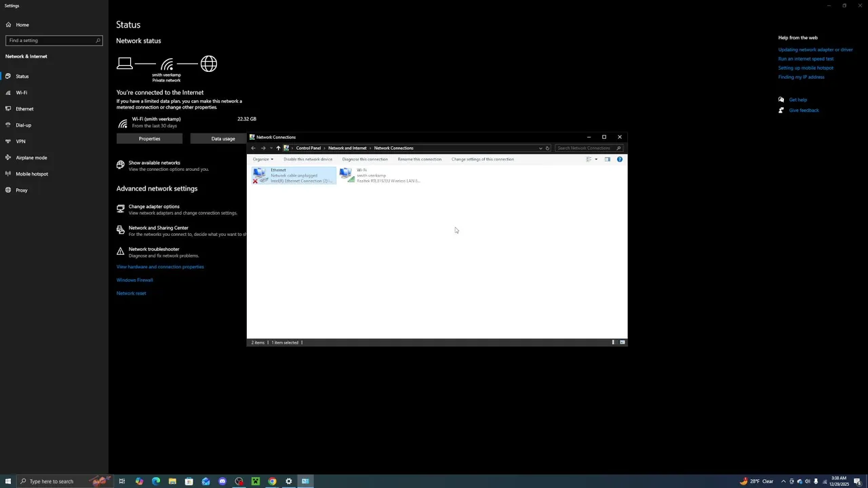Image resolution: width=868 pixels, height=488 pixels.
Task: Focus the Find a setting search box
Action: [54, 40]
